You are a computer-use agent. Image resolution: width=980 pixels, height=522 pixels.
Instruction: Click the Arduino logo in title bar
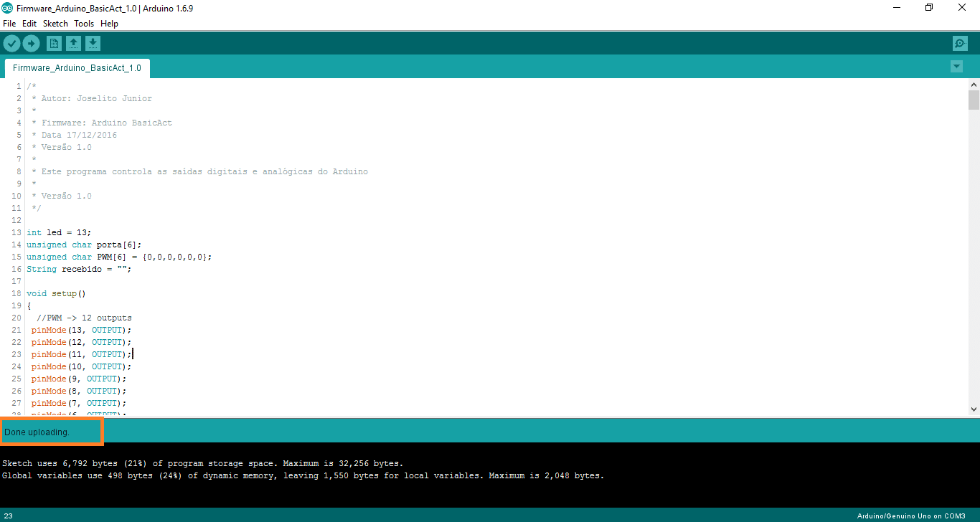pyautogui.click(x=7, y=8)
